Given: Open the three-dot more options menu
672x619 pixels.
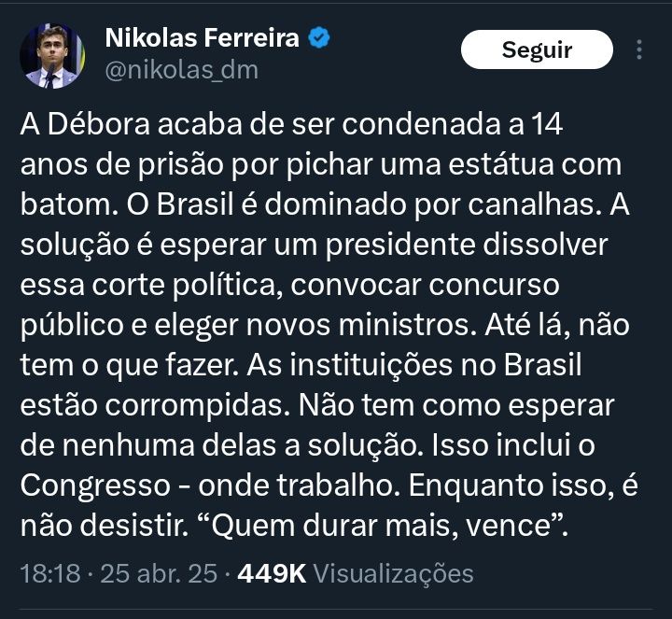Looking at the screenshot, I should 638,49.
